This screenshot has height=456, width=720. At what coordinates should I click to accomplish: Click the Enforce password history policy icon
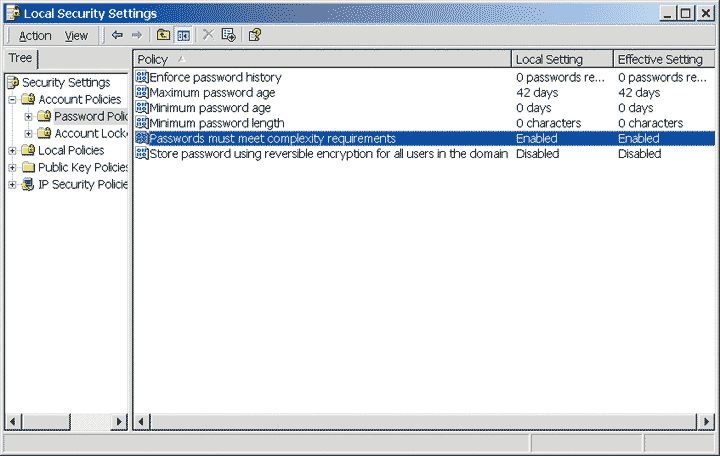pyautogui.click(x=142, y=77)
